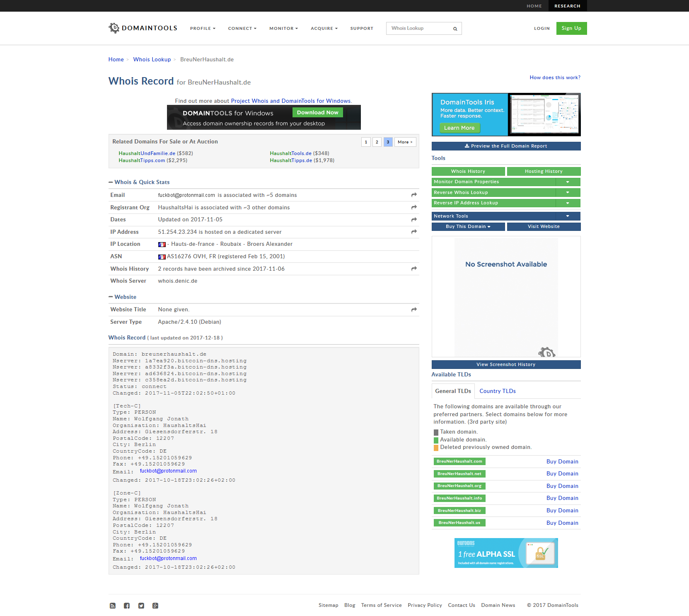Viewport: 689px width, 616px height.
Task: Open Terms of Service footer link
Action: click(x=381, y=605)
